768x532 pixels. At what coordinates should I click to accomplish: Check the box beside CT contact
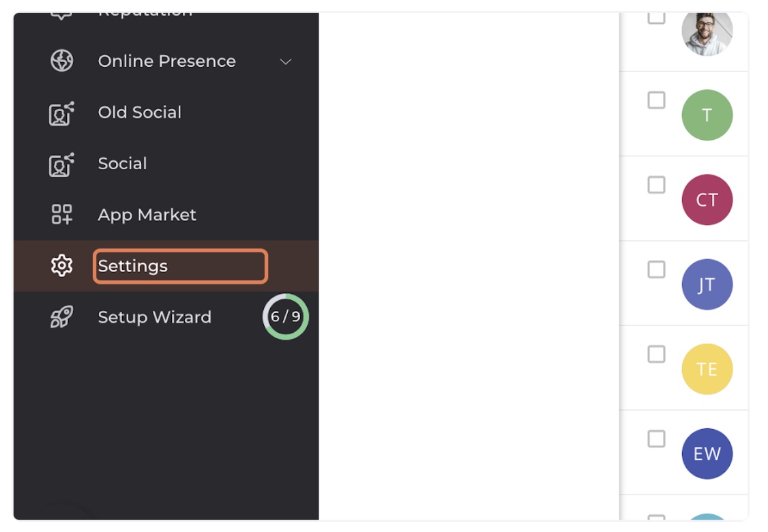656,185
